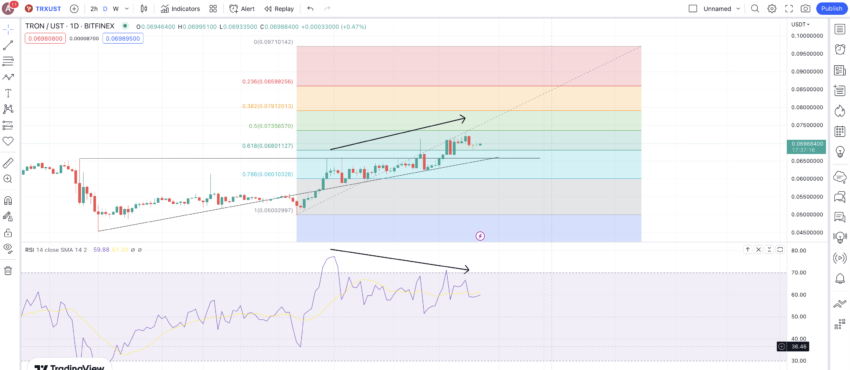850x370 pixels.
Task: Click the zoom in magnifier tool
Action: click(x=8, y=179)
